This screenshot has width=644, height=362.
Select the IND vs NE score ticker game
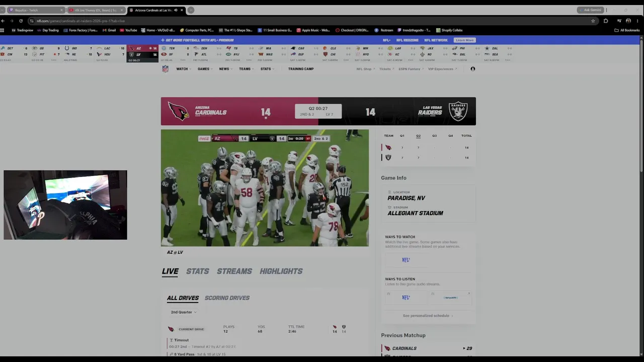79,53
